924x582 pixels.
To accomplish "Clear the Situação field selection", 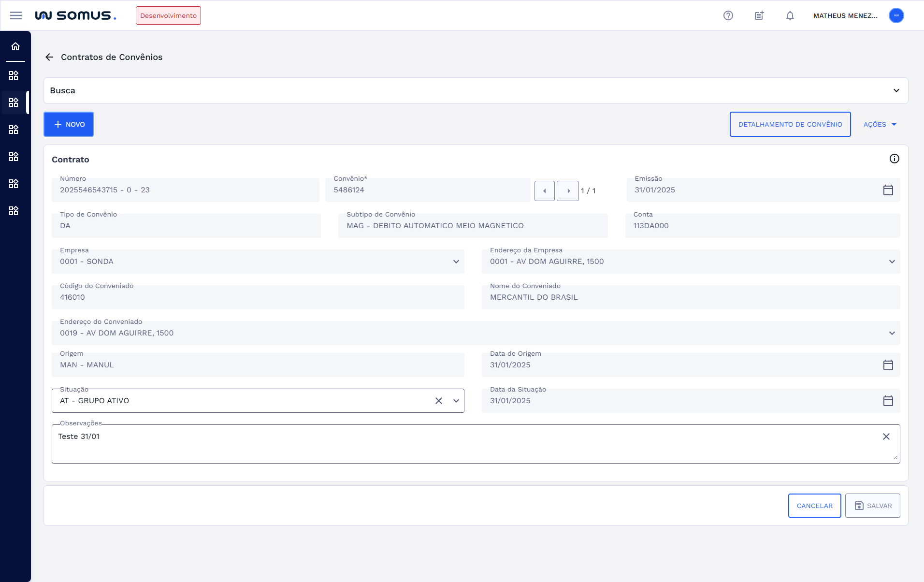I will (x=439, y=401).
